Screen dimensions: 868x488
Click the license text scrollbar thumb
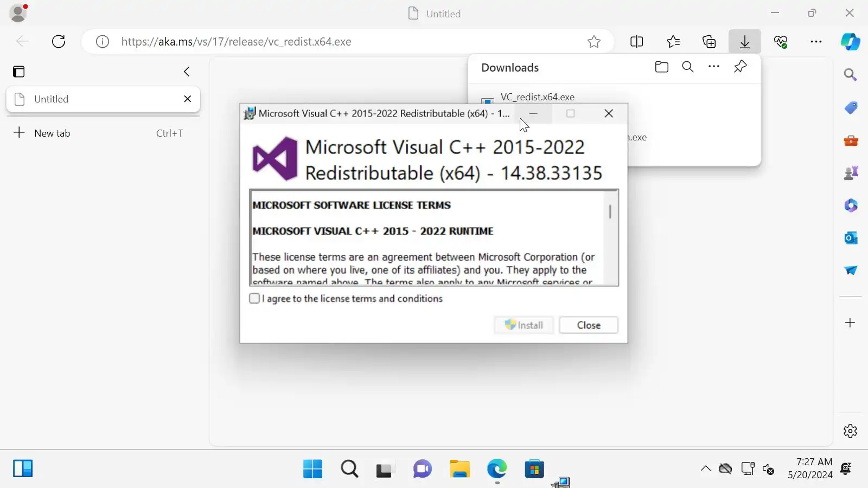pyautogui.click(x=610, y=211)
